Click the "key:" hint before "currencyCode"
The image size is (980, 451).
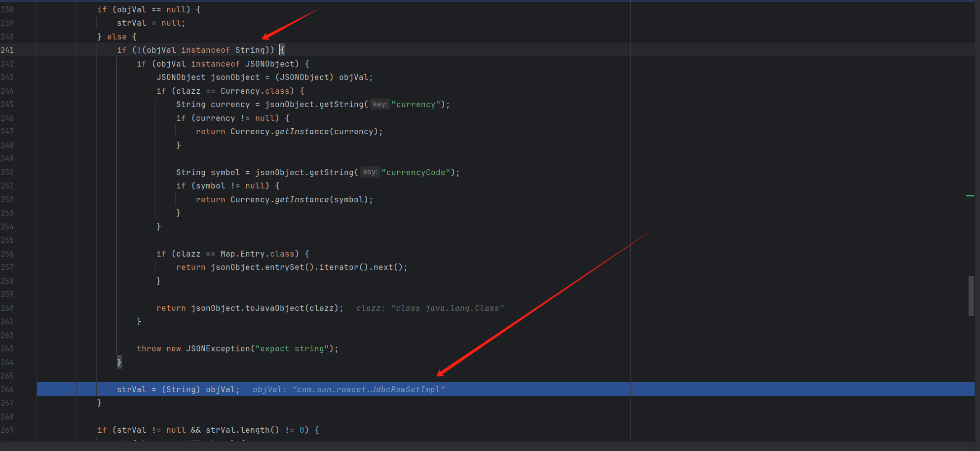pos(370,172)
